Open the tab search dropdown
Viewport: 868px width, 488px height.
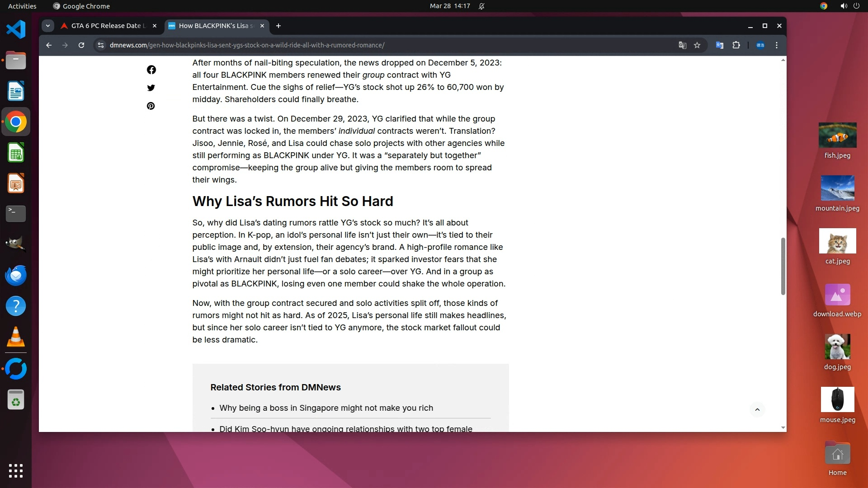tap(48, 26)
